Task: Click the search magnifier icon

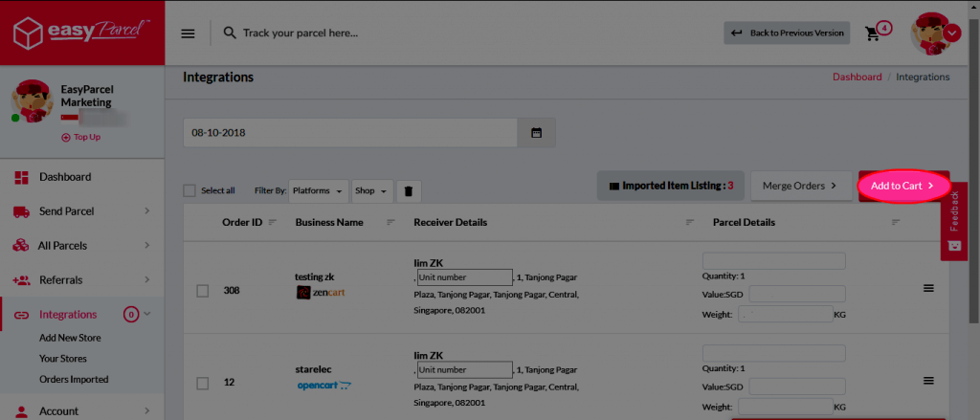Action: tap(230, 33)
